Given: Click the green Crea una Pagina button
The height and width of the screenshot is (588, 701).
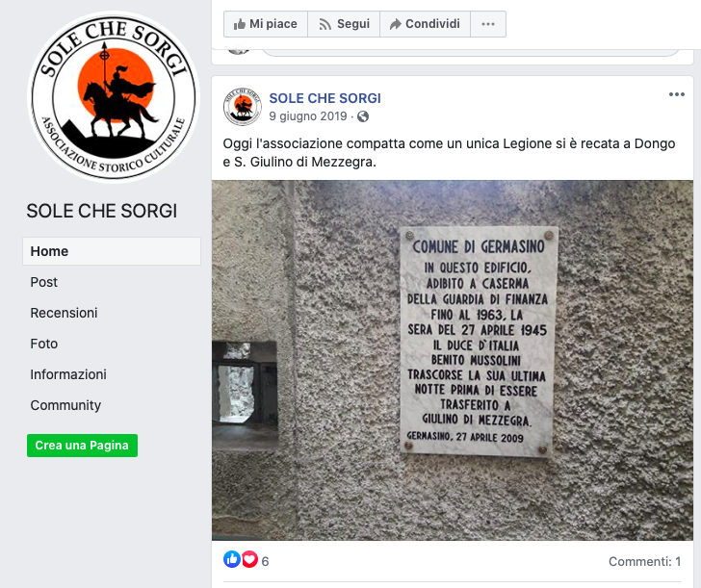Looking at the screenshot, I should [x=82, y=446].
